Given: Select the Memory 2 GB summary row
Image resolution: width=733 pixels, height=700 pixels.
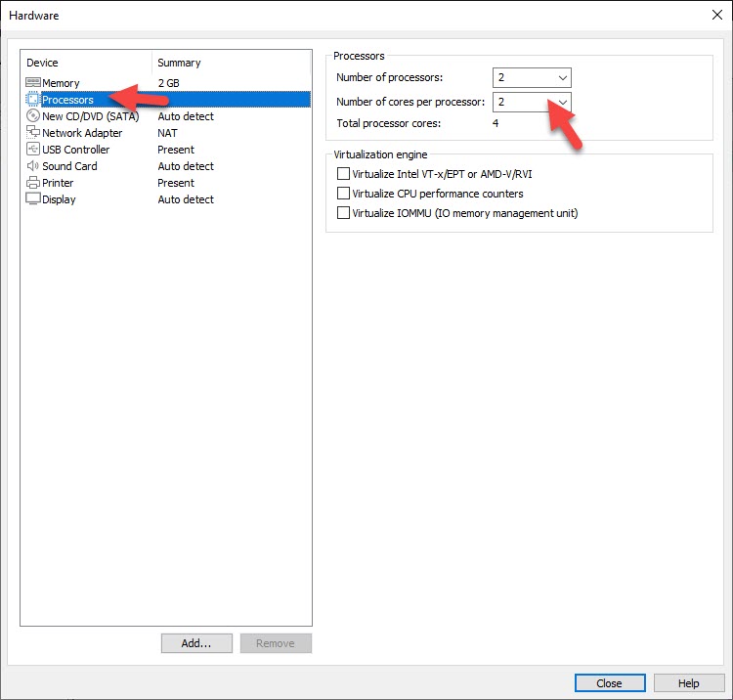Looking at the screenshot, I should point(168,83).
